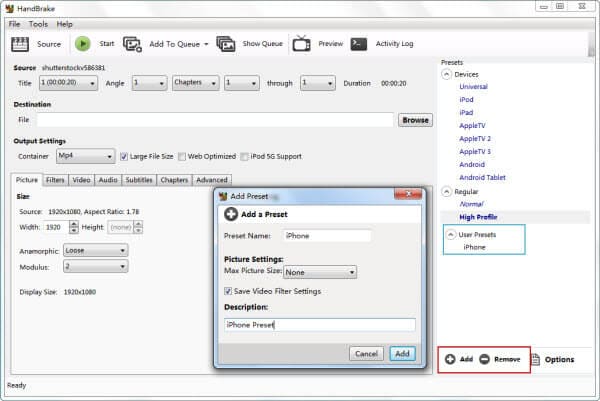The height and width of the screenshot is (401, 600).
Task: Click Add in Add Preset dialog
Action: [x=402, y=354]
